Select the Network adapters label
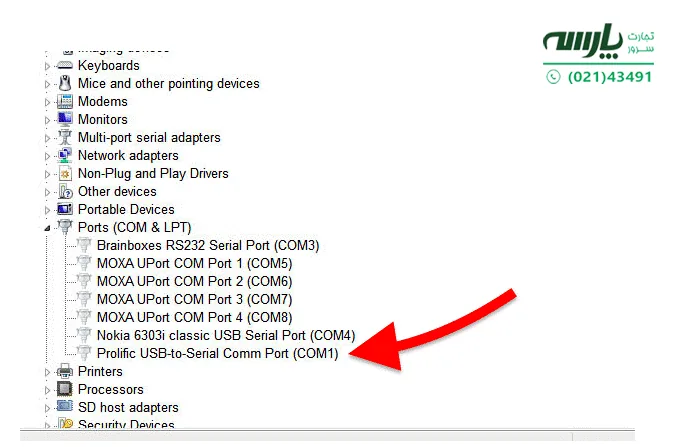The width and height of the screenshot is (684, 447). tap(128, 155)
